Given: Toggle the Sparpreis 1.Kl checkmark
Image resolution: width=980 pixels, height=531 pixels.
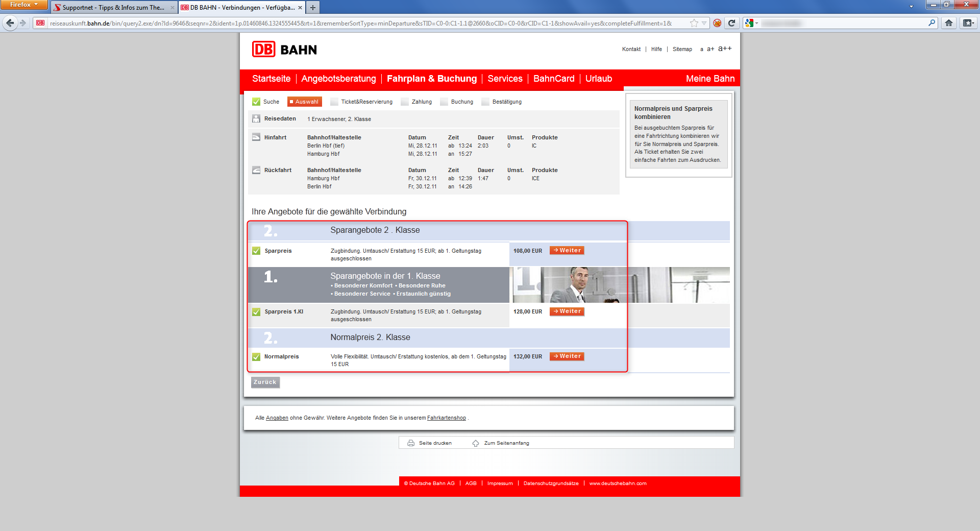Looking at the screenshot, I should tap(256, 311).
